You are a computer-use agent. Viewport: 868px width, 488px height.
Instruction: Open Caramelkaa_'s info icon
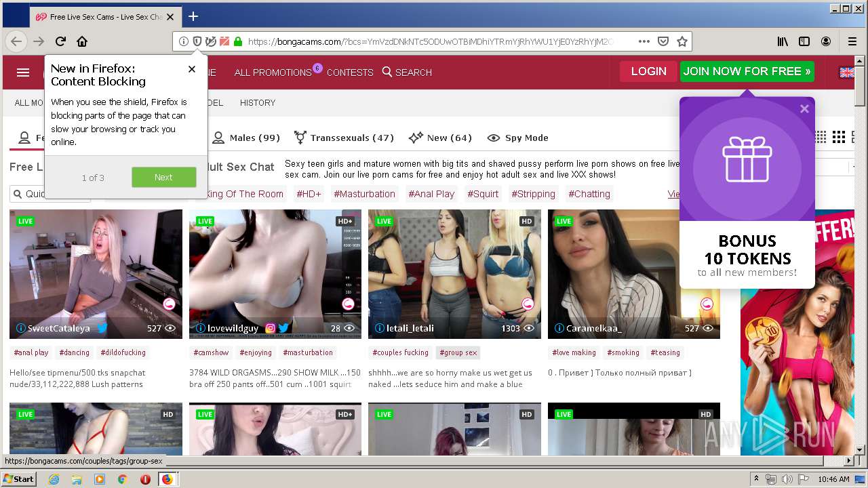coord(559,328)
